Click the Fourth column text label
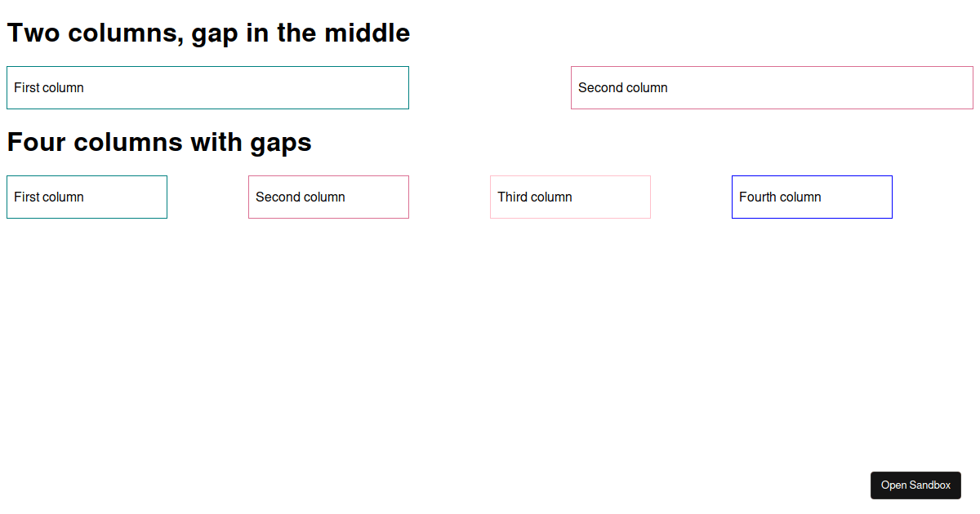Viewport: 980px width, 514px height. pyautogui.click(x=780, y=197)
